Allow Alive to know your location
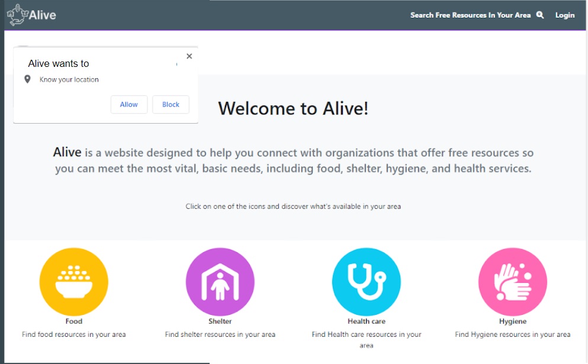 pyautogui.click(x=128, y=104)
